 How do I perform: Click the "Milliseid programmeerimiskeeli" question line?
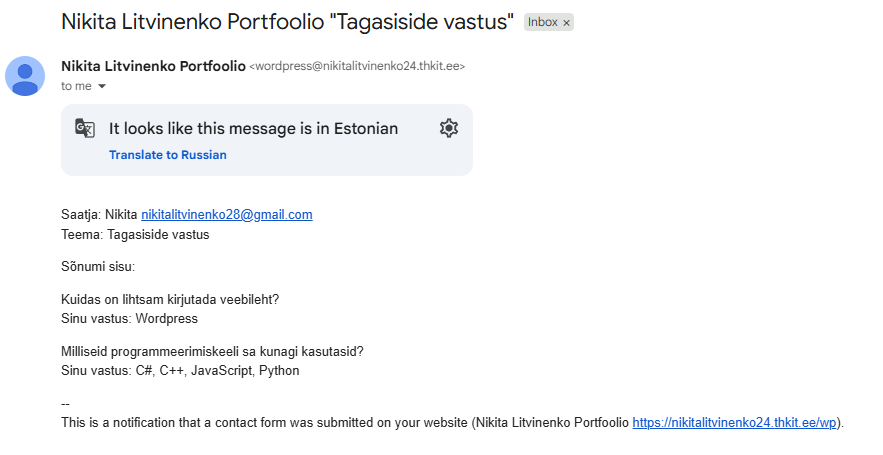(x=212, y=351)
